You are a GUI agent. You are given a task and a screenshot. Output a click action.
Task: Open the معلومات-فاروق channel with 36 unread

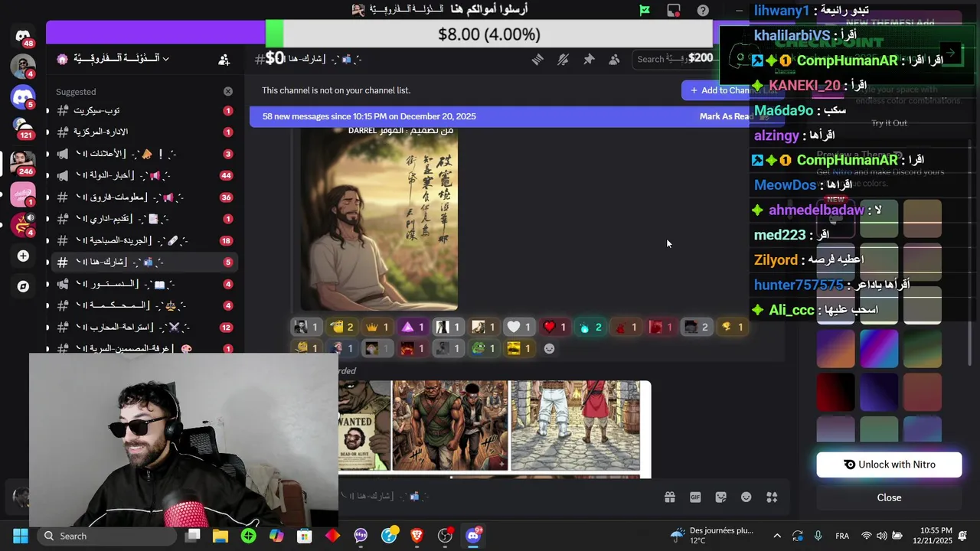[143, 197]
